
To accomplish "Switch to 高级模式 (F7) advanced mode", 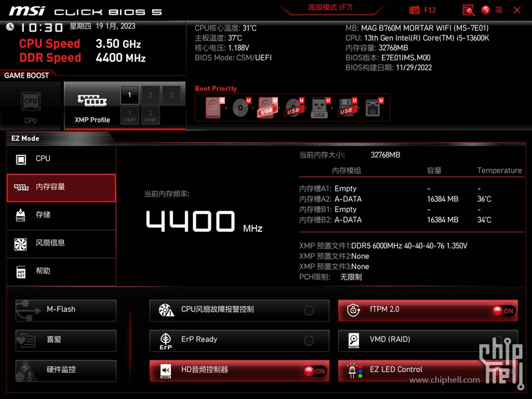I will pos(330,8).
